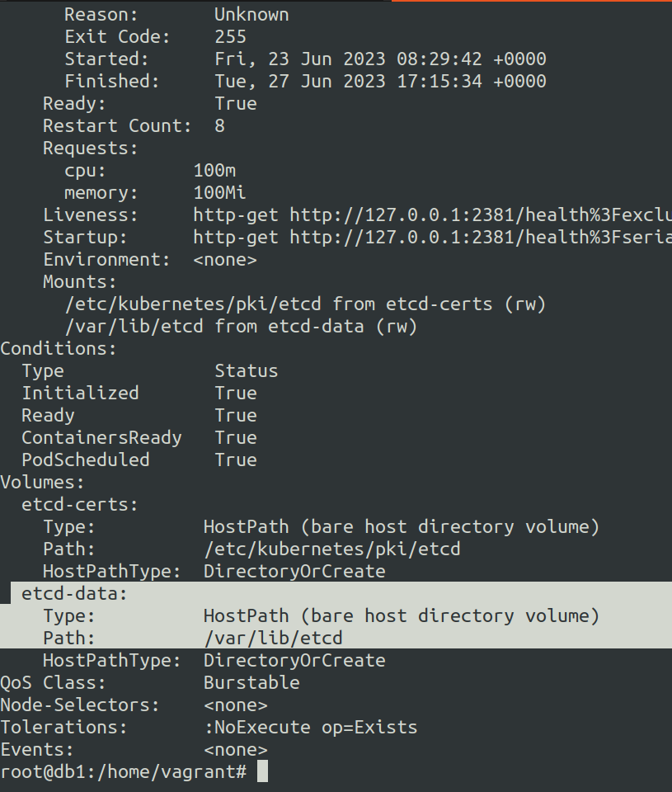
Task: Click the highlighted etcd-data volume name
Action: coord(74,594)
